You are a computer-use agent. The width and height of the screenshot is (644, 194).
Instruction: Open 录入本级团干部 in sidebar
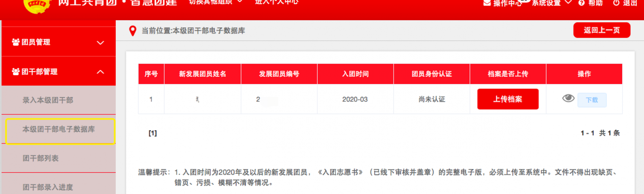pyautogui.click(x=48, y=100)
